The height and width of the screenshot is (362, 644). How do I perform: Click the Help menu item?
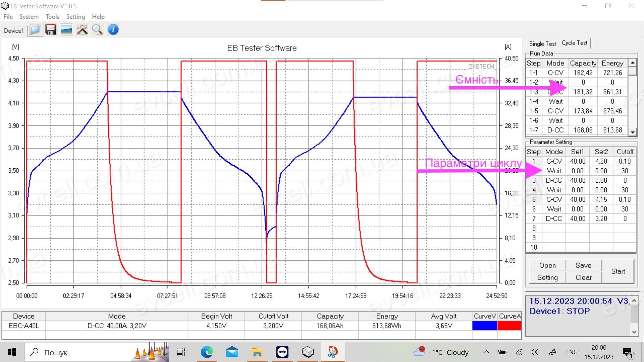(97, 16)
